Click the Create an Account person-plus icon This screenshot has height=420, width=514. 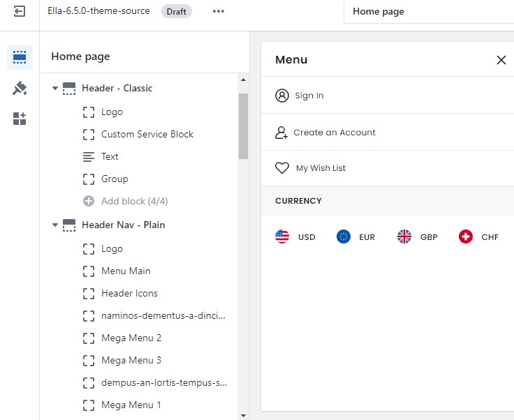pos(281,133)
